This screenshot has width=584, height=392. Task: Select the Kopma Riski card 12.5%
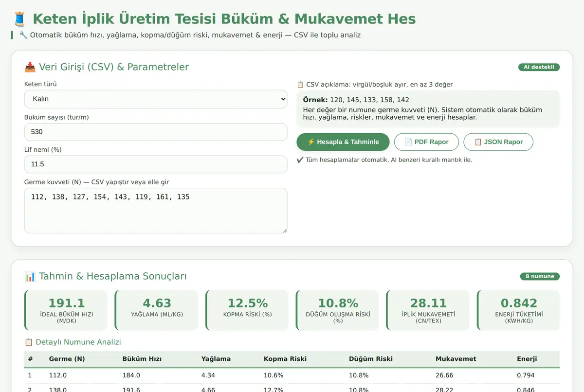247,310
